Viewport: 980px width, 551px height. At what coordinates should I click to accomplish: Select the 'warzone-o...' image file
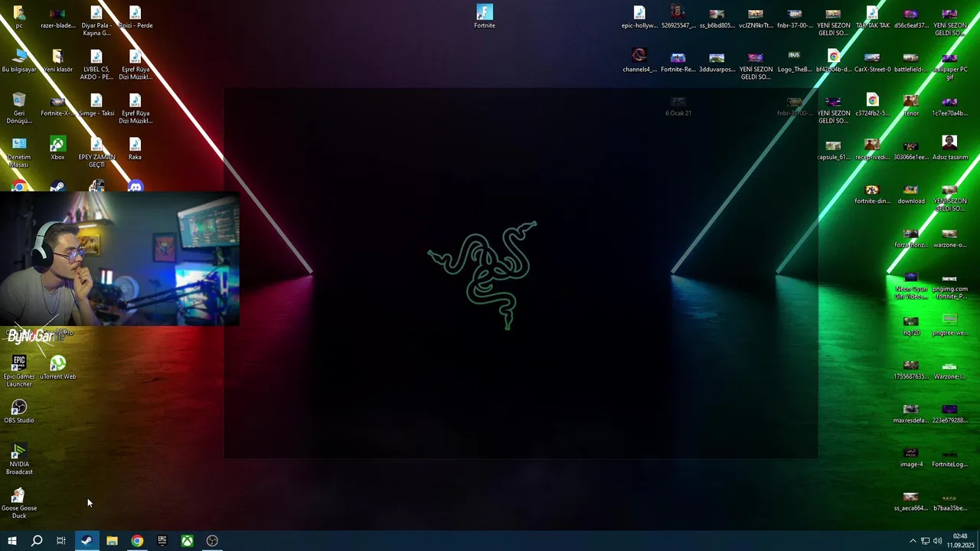pos(949,237)
